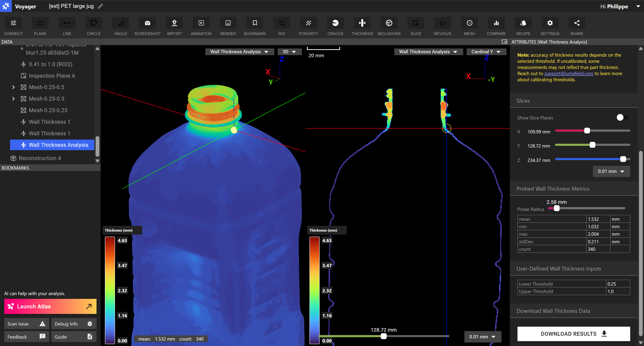Viewport: 644px width, 346px height.
Task: Edit project name with pencil icon
Action: point(100,6)
